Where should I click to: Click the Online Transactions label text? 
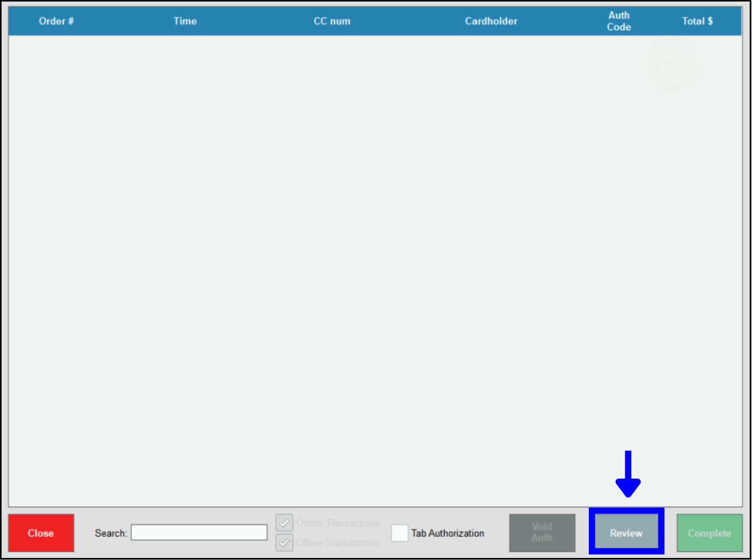(x=338, y=523)
